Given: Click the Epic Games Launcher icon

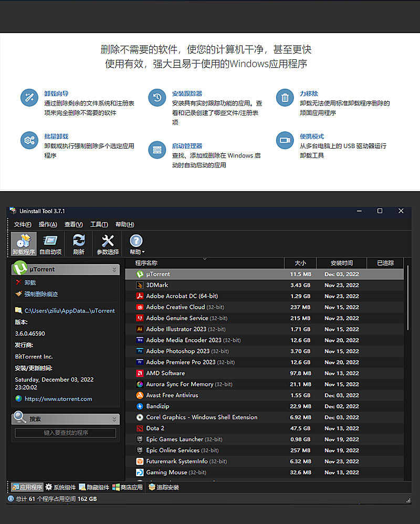Looking at the screenshot, I should click(140, 439).
